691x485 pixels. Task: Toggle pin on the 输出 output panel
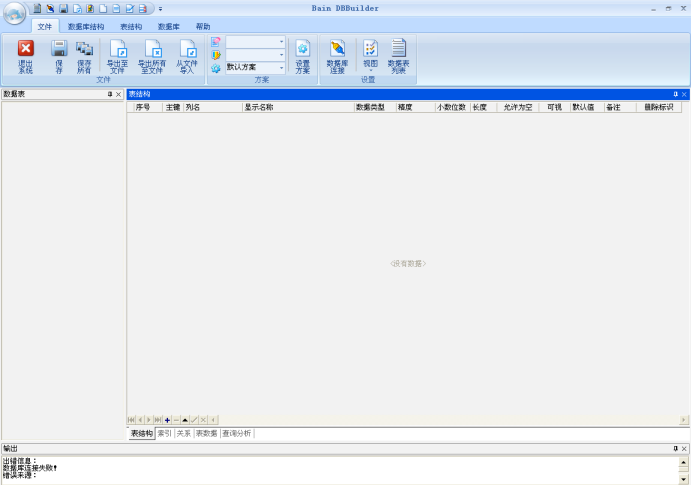(675, 448)
